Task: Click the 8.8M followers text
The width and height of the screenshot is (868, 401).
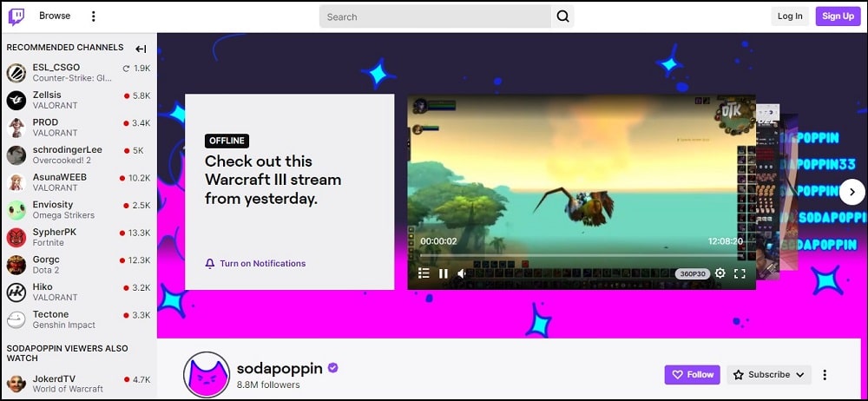Action: click(268, 385)
